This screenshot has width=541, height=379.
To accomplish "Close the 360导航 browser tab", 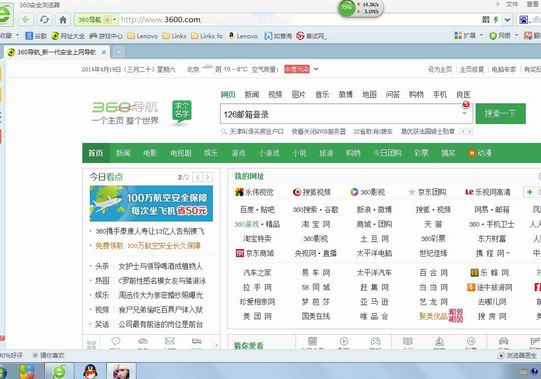I will (104, 52).
